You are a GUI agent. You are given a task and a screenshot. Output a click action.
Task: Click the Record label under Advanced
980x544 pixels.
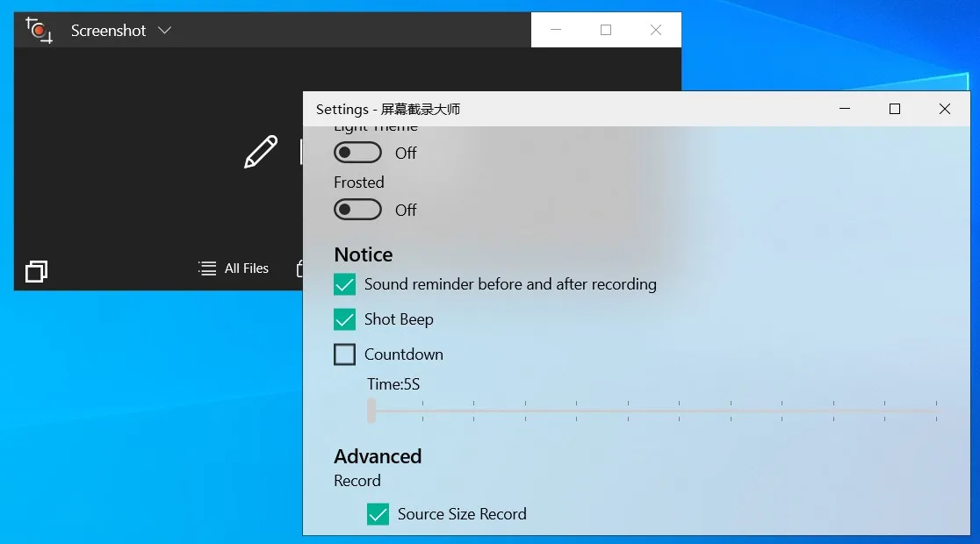(x=357, y=481)
